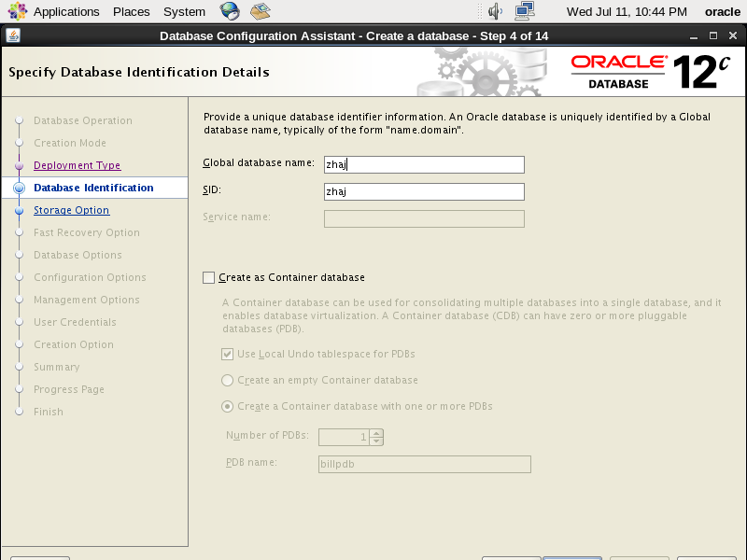Click the Storage Option step bullet
This screenshot has width=747, height=560.
[19, 211]
